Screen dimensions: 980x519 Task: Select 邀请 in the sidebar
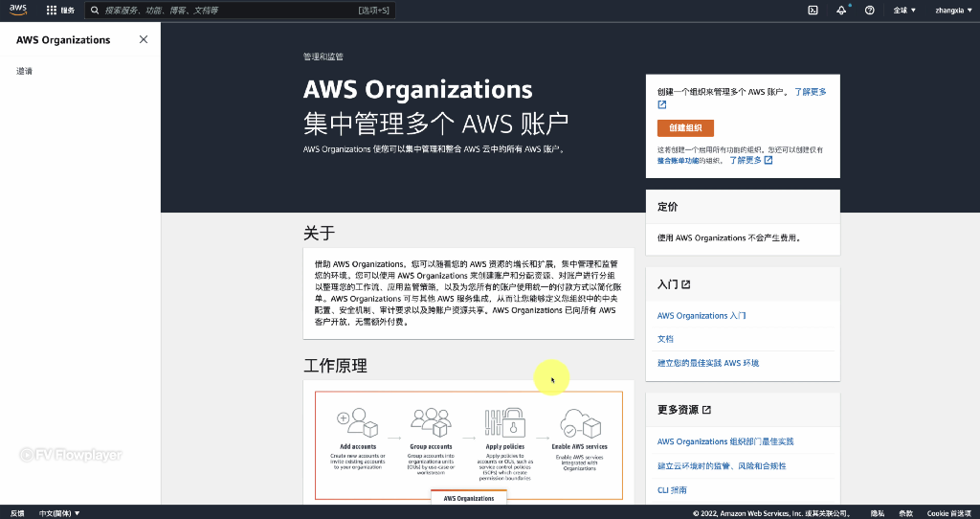24,71
